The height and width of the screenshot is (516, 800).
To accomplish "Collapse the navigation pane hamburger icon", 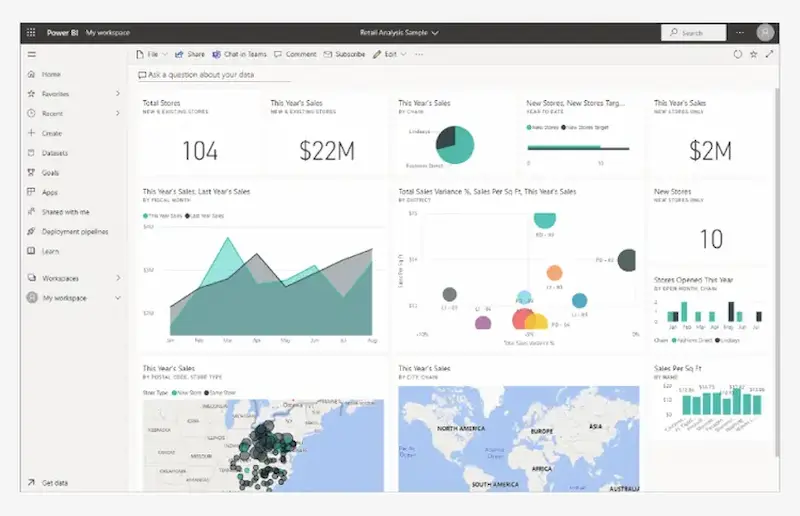I will (32, 55).
